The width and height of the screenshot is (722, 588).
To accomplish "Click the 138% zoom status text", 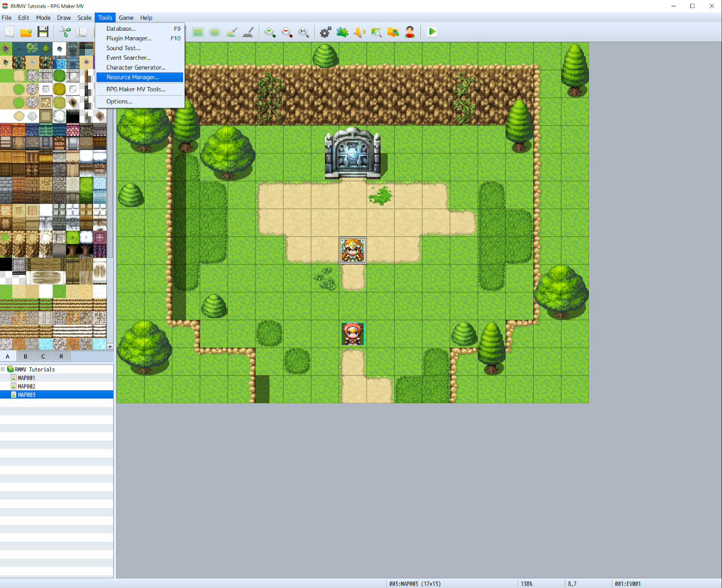I will tap(527, 583).
